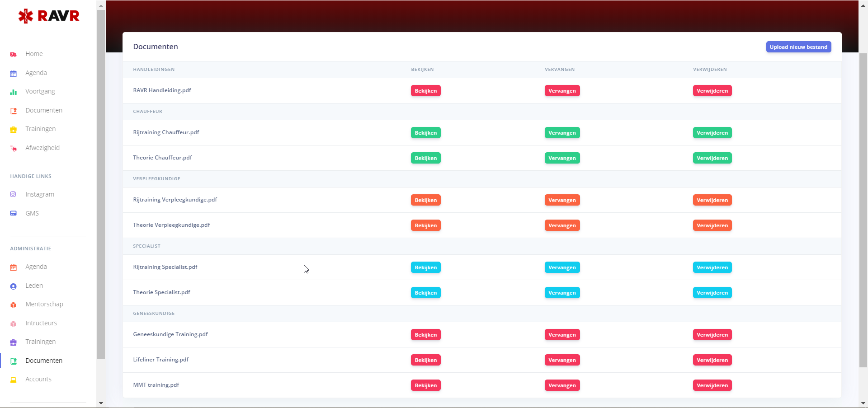
Task: Open the Trainingen icon under Administratie
Action: tap(14, 342)
